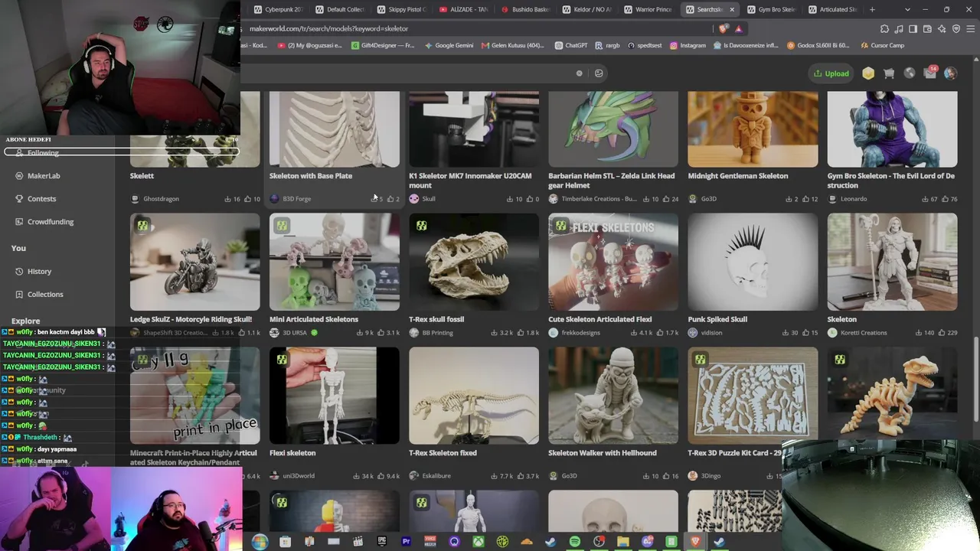This screenshot has width=980, height=551.
Task: Open a new browser tab
Action: pyautogui.click(x=872, y=10)
